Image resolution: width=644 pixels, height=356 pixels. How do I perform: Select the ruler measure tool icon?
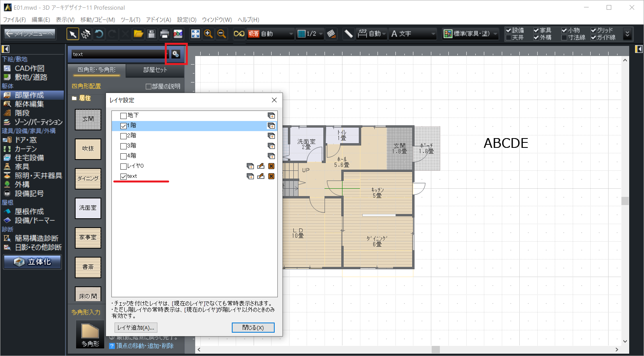pyautogui.click(x=348, y=34)
